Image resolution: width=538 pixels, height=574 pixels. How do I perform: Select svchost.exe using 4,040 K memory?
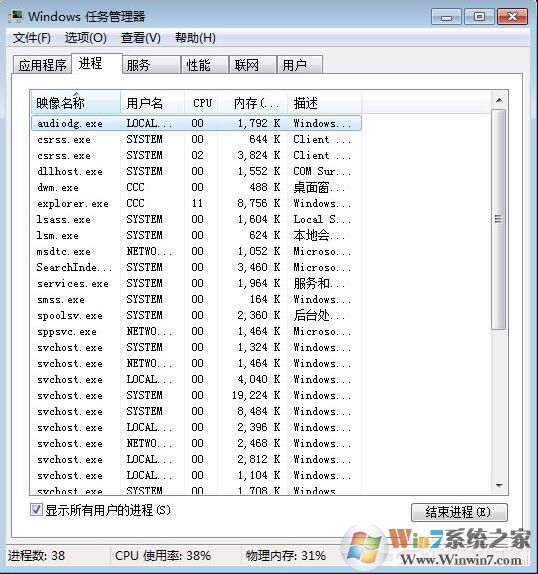196,379
